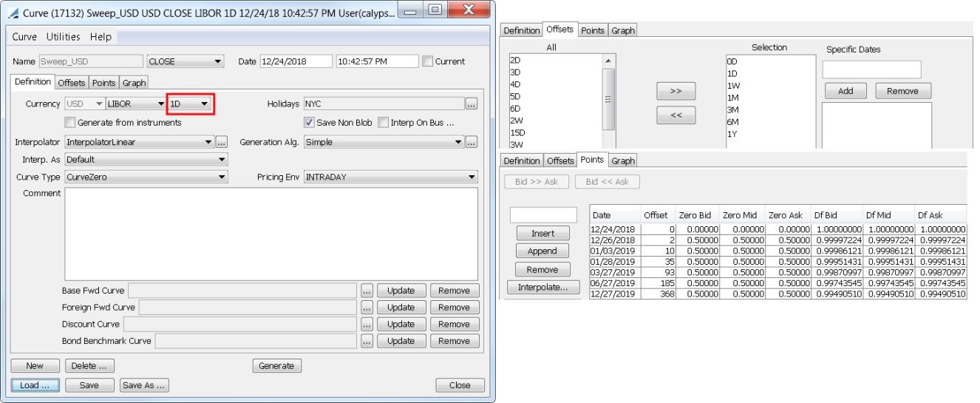
Task: Click the Date field 12/24/2018
Action: pyautogui.click(x=295, y=61)
